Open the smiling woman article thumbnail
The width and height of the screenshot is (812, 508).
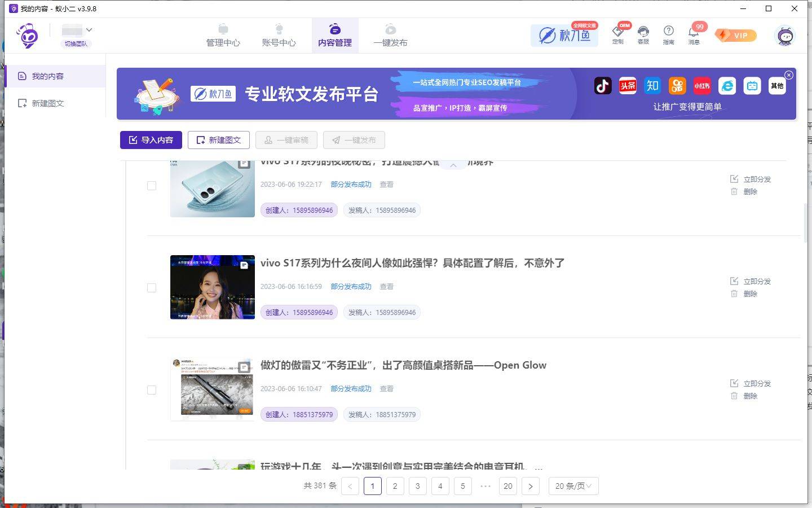coord(213,287)
